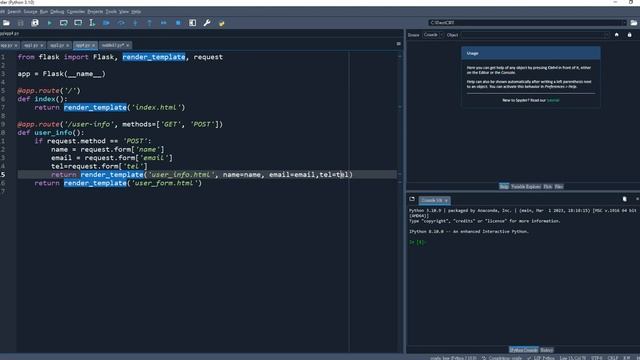Screen dimensions: 640x360
Task: Switch to the History bottom tab
Action: click(547, 350)
